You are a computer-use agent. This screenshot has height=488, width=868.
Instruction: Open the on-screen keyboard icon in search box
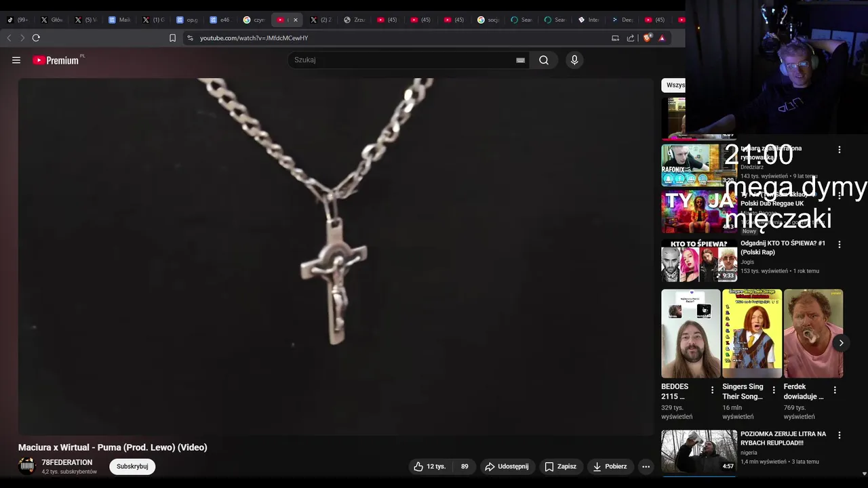[520, 60]
